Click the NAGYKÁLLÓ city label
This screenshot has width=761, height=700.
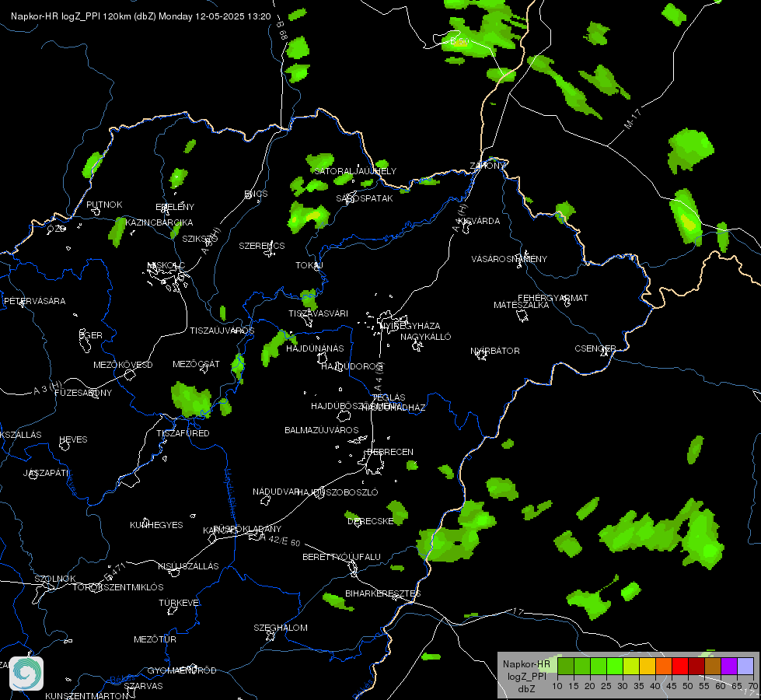[x=426, y=337]
